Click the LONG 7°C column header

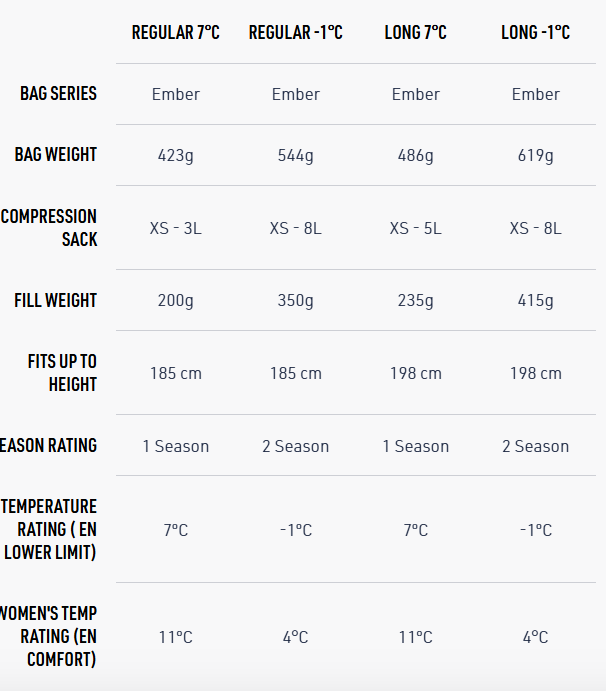pyautogui.click(x=415, y=33)
